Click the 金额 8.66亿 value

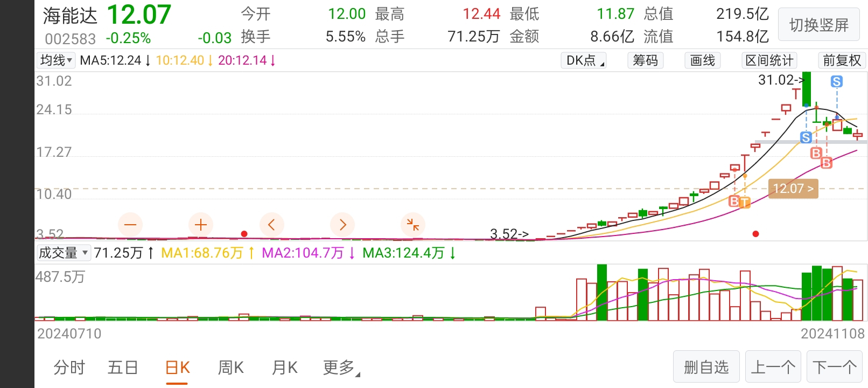[x=612, y=37]
